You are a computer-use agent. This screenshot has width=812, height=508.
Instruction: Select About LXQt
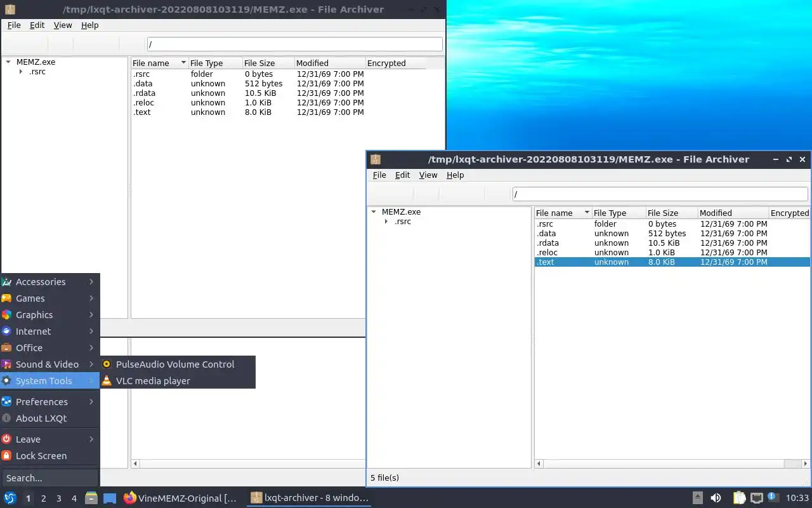point(49,418)
